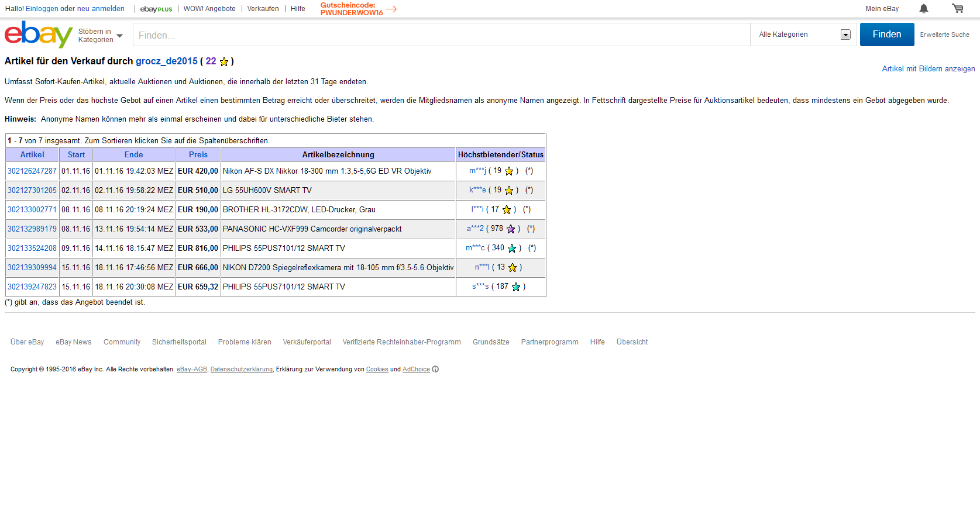The image size is (980, 531).
Task: Click bidder name m***j
Action: 477,171
